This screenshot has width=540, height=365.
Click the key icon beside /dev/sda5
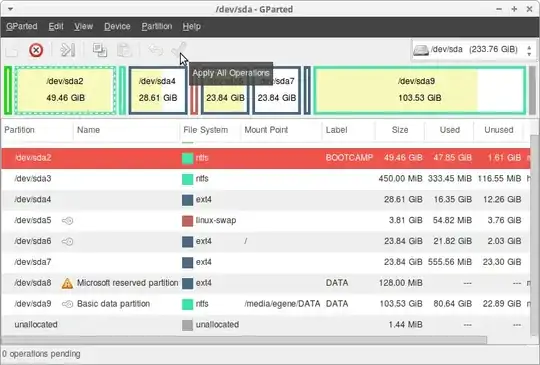[x=68, y=220]
